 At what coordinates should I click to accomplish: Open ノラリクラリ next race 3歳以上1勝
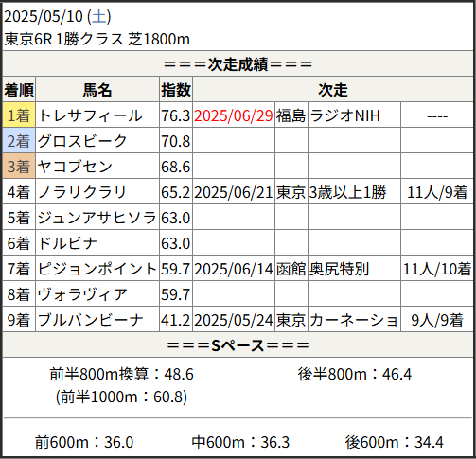(x=347, y=192)
